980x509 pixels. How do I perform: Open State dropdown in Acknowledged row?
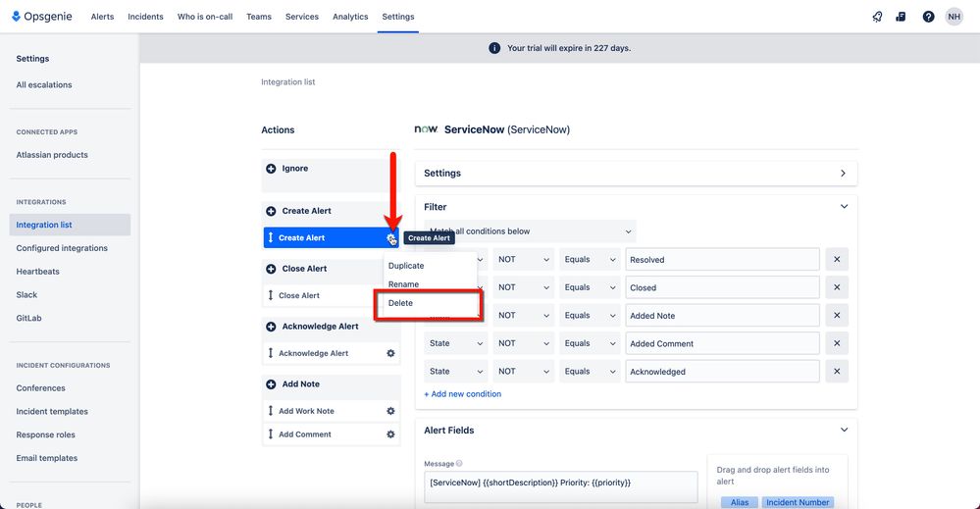(x=456, y=371)
